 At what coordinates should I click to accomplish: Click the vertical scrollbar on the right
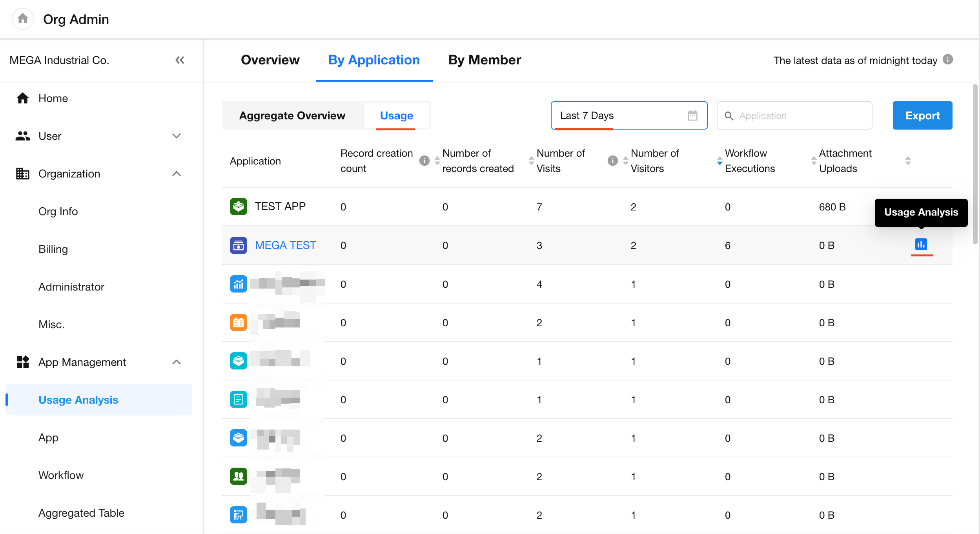(975, 165)
